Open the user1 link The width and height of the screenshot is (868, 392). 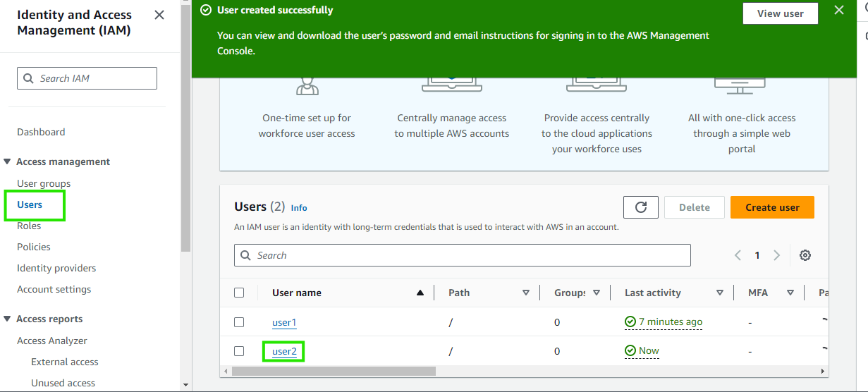click(284, 322)
